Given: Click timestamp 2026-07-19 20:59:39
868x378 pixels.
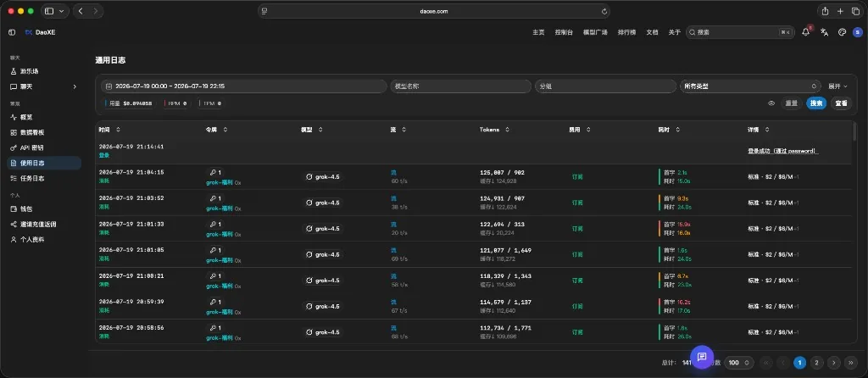Looking at the screenshot, I should pyautogui.click(x=131, y=302).
